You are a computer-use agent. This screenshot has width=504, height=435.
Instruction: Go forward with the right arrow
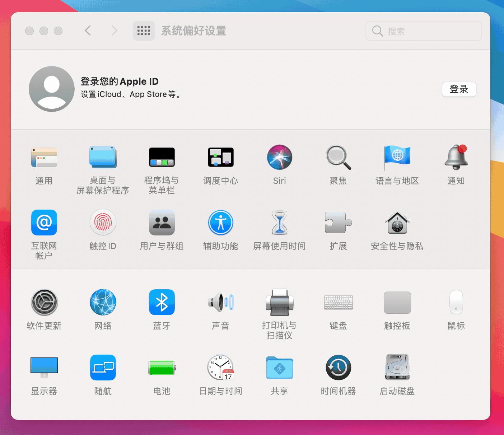[114, 31]
